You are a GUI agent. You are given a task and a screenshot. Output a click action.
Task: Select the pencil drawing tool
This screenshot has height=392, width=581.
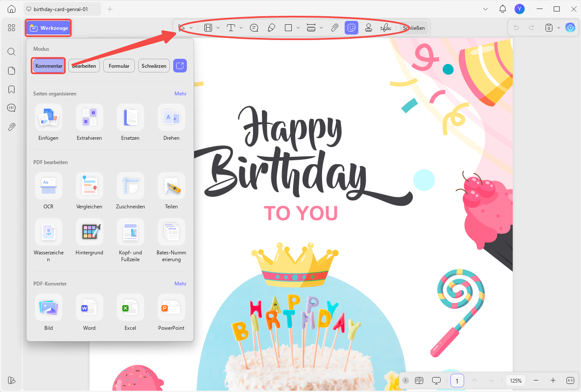[x=271, y=28]
